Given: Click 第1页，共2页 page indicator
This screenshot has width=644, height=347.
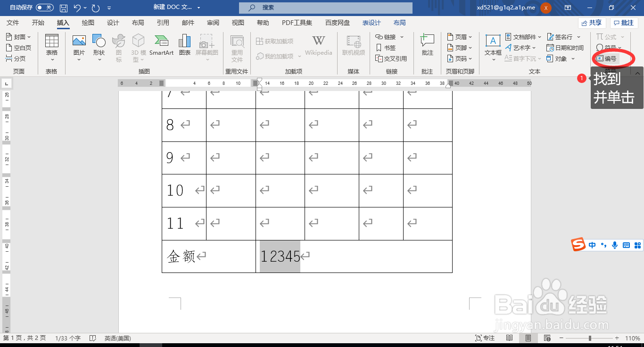Looking at the screenshot, I should (25, 338).
